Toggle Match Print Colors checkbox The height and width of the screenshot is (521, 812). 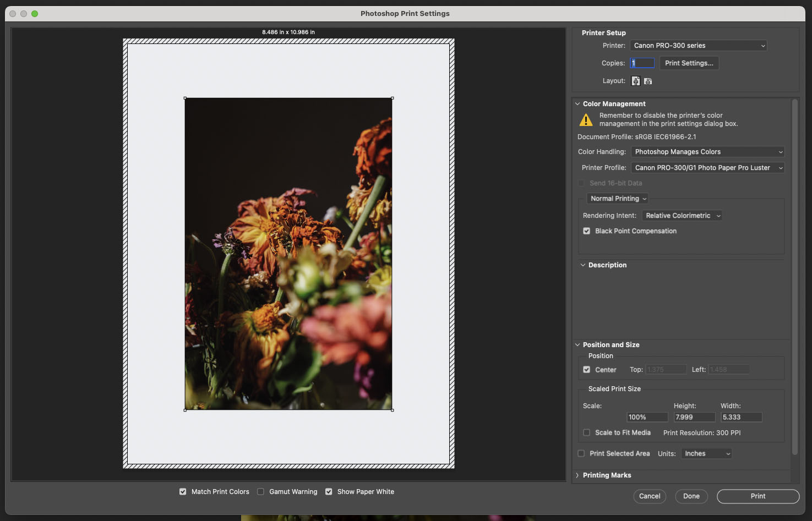pos(183,492)
